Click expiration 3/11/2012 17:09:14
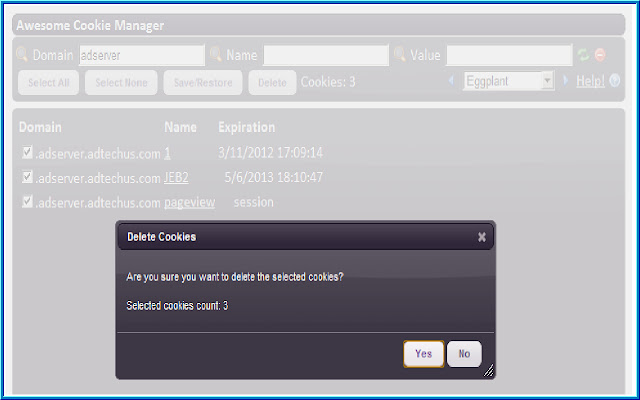 pyautogui.click(x=271, y=153)
